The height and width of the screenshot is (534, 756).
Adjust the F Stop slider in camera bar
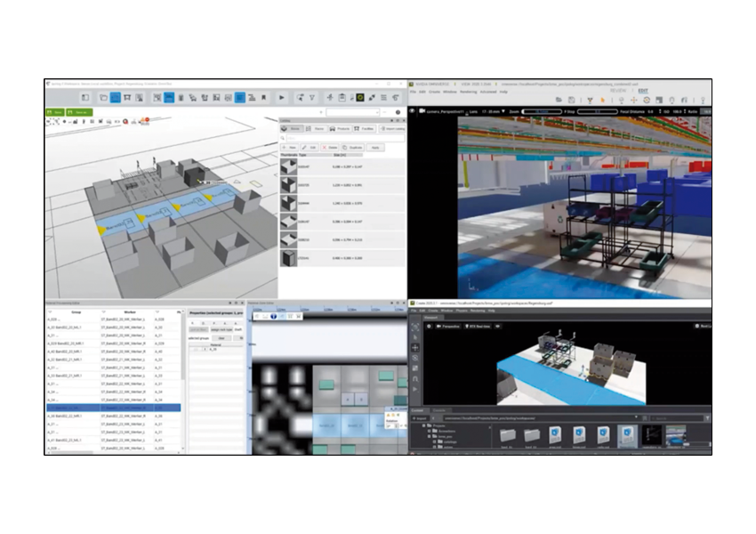click(x=598, y=111)
